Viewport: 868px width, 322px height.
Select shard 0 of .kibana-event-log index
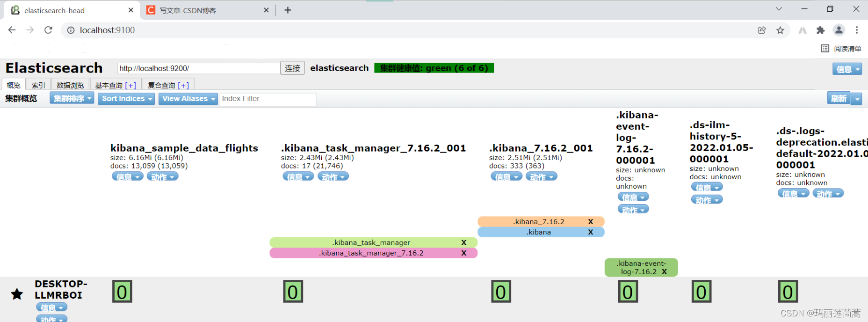click(628, 292)
